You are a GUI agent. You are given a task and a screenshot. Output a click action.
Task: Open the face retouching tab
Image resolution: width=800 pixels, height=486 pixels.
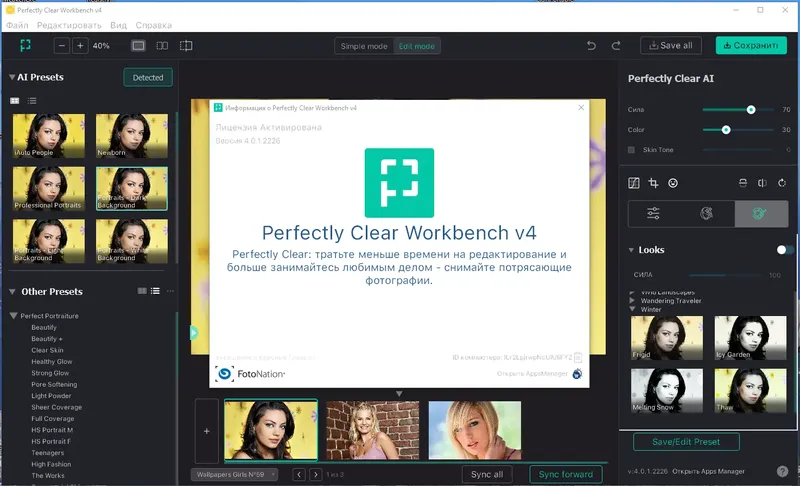pos(707,213)
